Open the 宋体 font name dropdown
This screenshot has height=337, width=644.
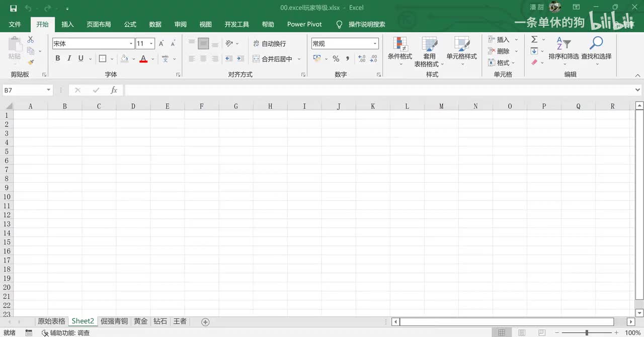(131, 44)
